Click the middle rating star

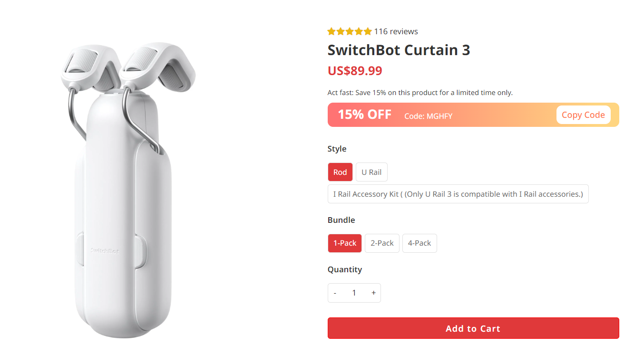[350, 32]
